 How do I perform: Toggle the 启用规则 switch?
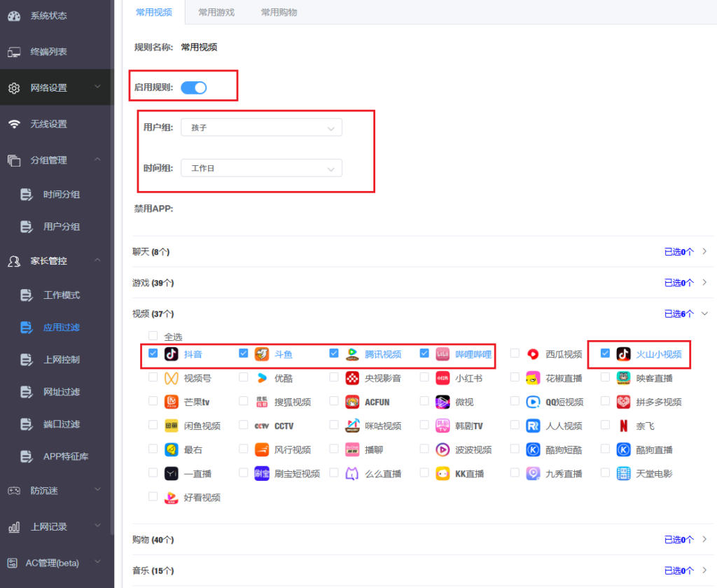[x=194, y=87]
